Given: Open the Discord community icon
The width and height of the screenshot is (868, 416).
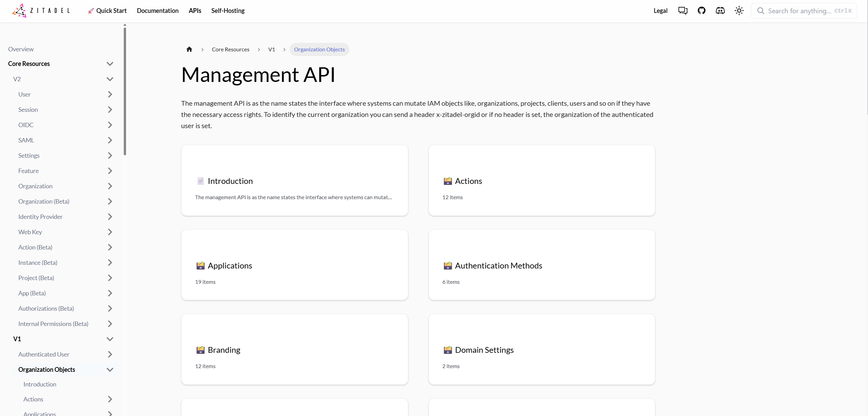Looking at the screenshot, I should (x=720, y=11).
